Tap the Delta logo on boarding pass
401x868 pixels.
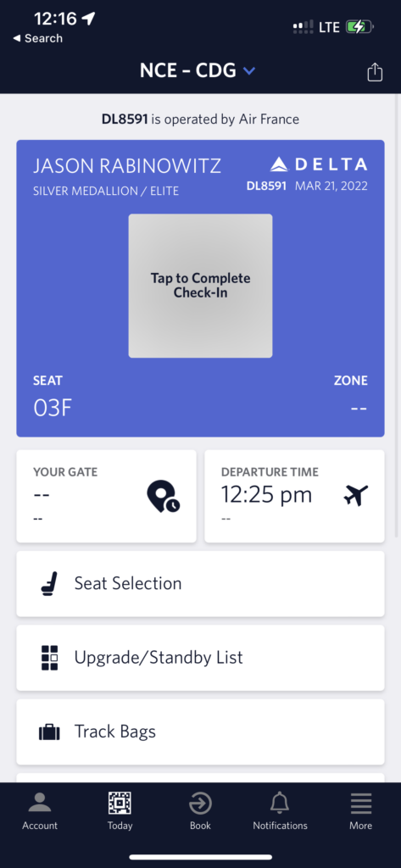point(319,164)
